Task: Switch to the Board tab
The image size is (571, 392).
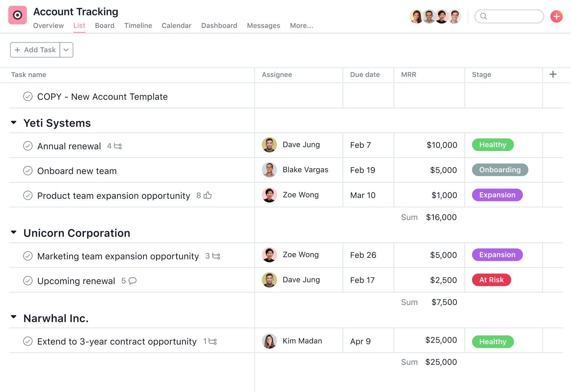Action: pyautogui.click(x=105, y=25)
